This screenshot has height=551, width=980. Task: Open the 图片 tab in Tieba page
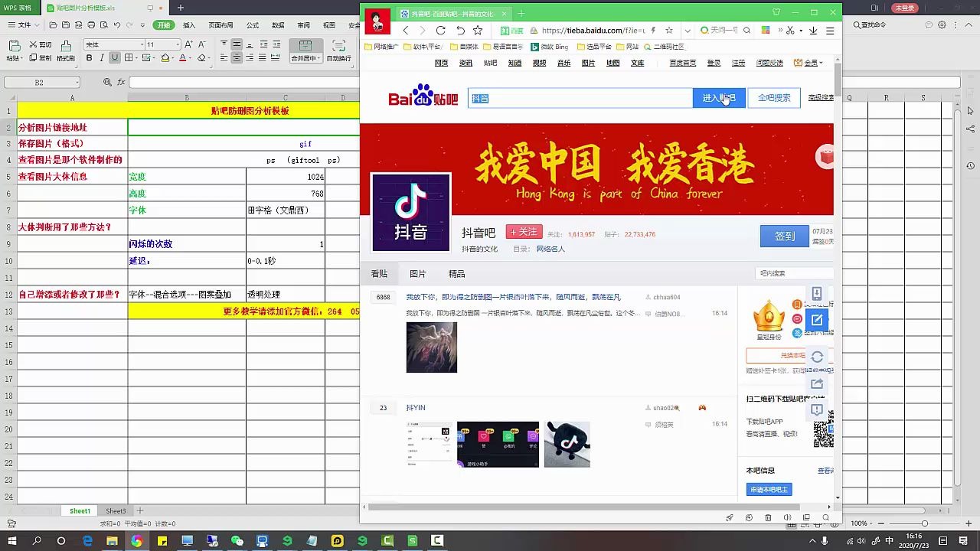(x=418, y=273)
